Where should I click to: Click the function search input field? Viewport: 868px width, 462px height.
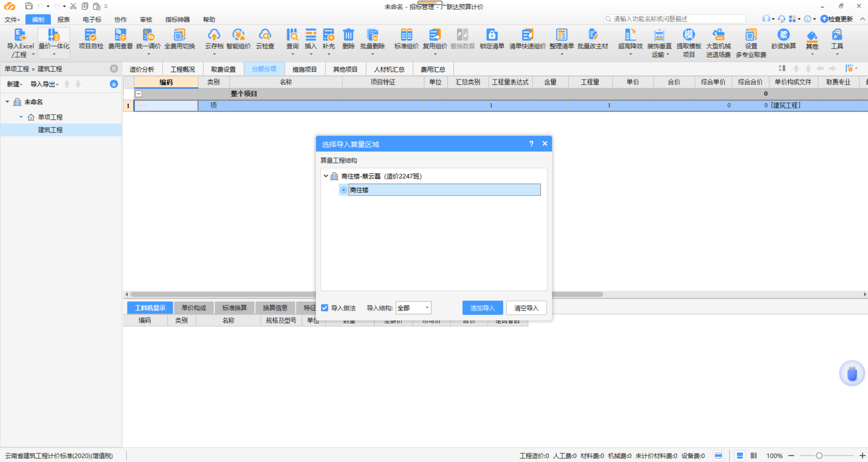(674, 19)
